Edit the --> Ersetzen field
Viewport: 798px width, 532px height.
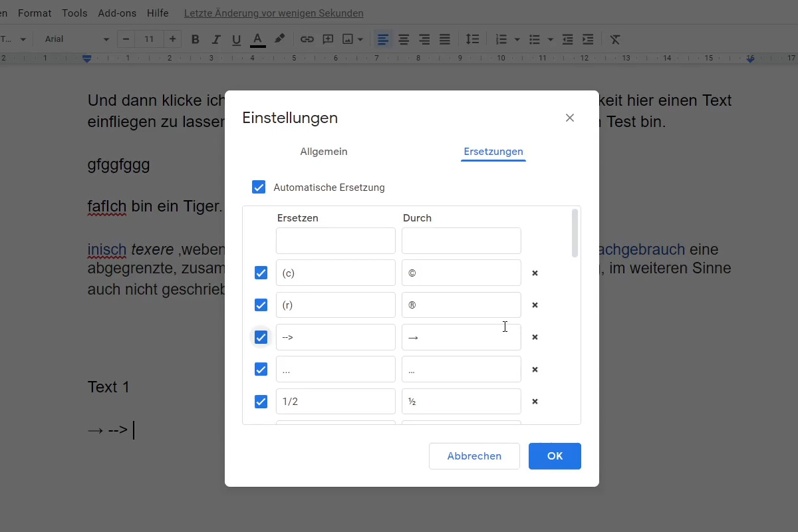[336, 337]
